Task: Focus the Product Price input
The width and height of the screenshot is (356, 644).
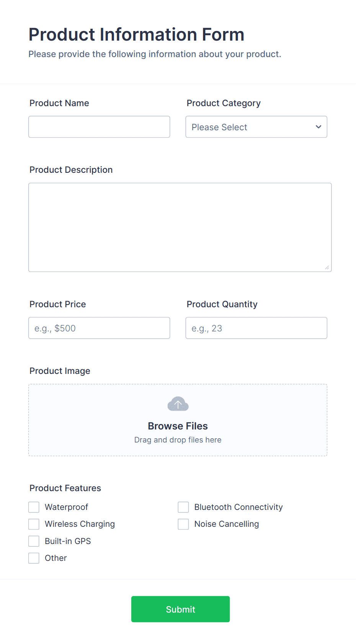Action: [x=99, y=328]
